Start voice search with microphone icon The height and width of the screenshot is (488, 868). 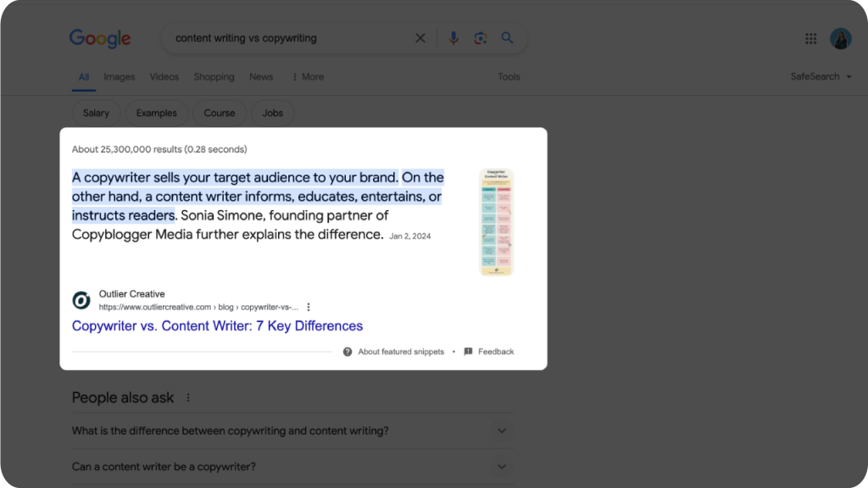[453, 38]
